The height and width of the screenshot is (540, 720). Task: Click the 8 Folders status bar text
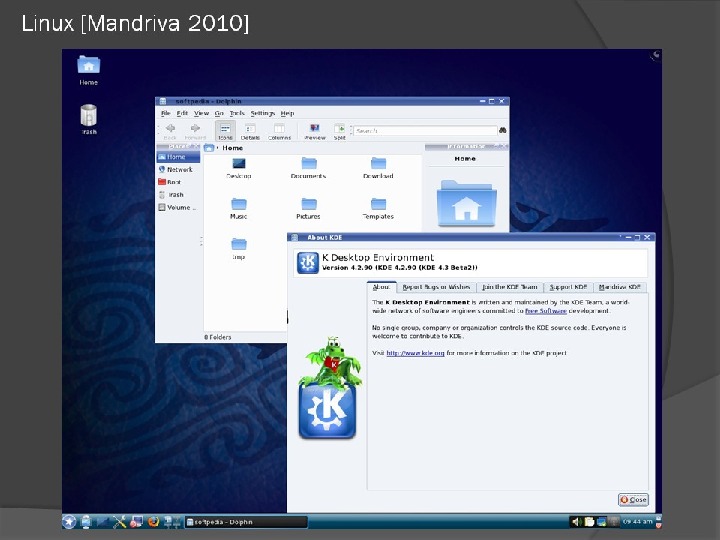(x=218, y=337)
